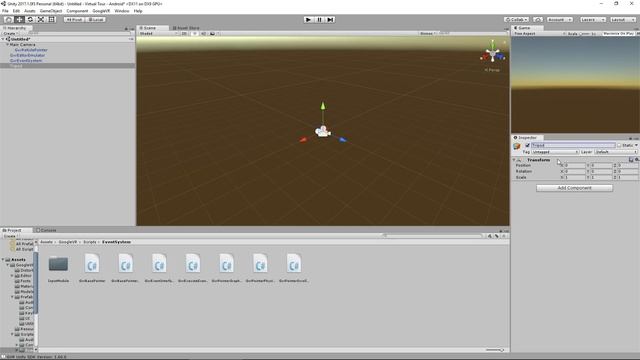Collapse the Main Camera hierarchy item
This screenshot has width=640, height=360.
coord(7,44)
